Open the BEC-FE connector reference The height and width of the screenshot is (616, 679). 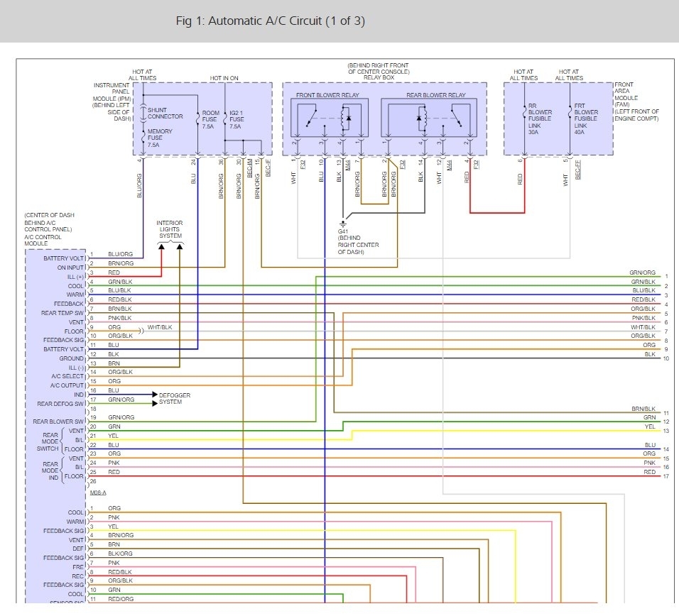[577, 170]
